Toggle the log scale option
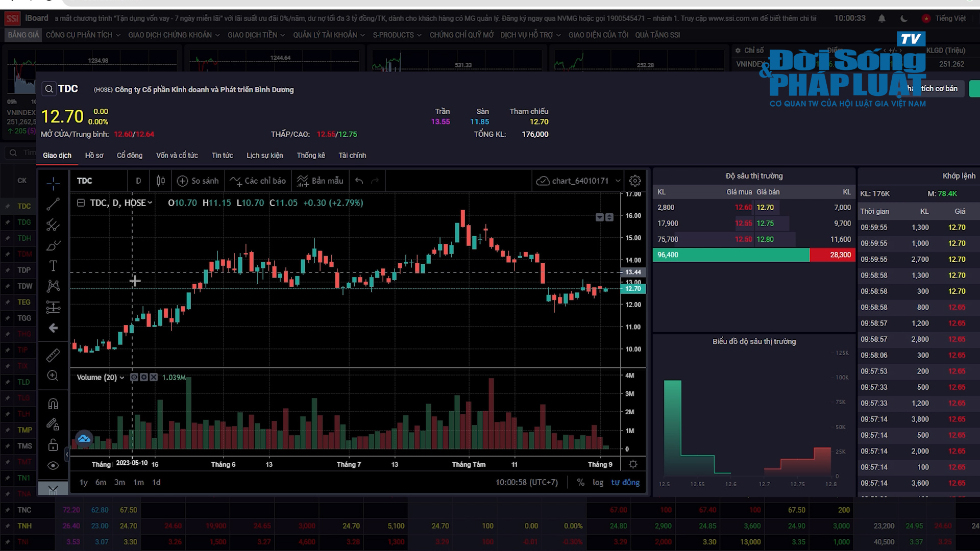 (x=598, y=482)
